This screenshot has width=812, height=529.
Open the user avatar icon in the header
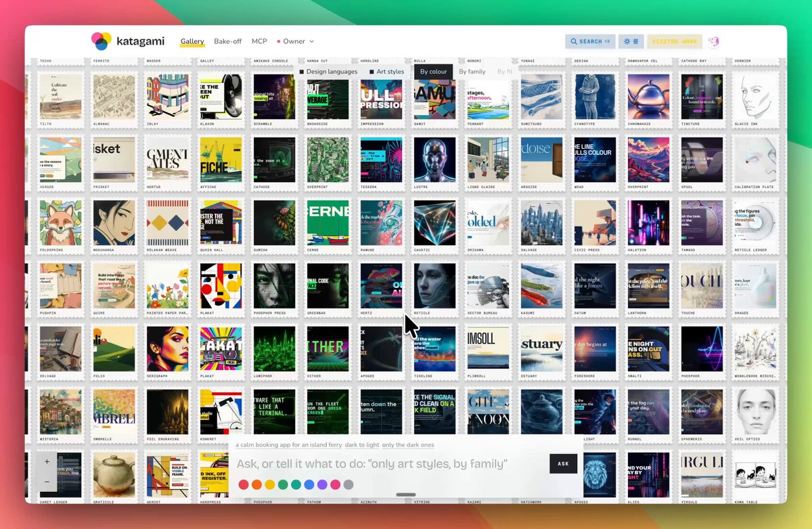pyautogui.click(x=713, y=41)
